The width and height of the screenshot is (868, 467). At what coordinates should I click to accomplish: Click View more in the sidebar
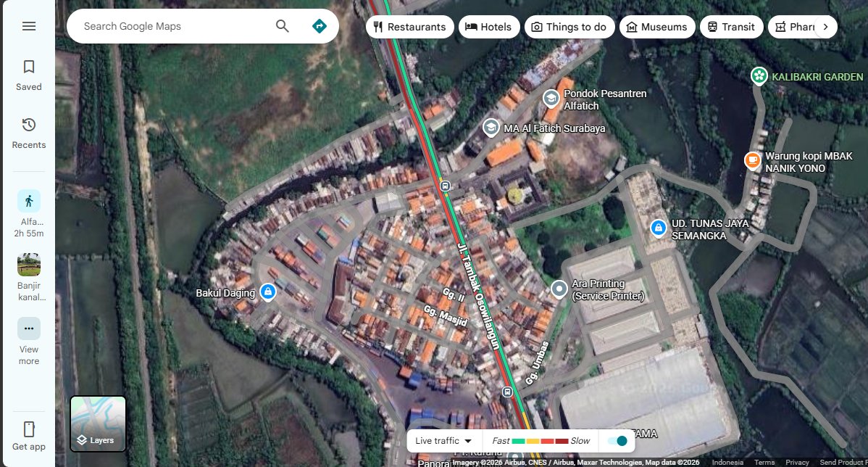[x=29, y=342]
